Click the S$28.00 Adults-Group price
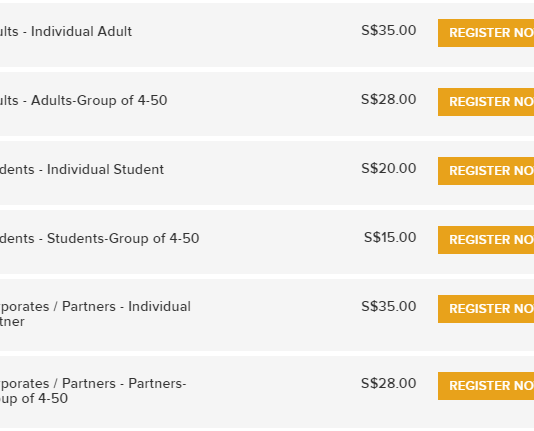Viewport: 534px width, 431px height. [389, 99]
